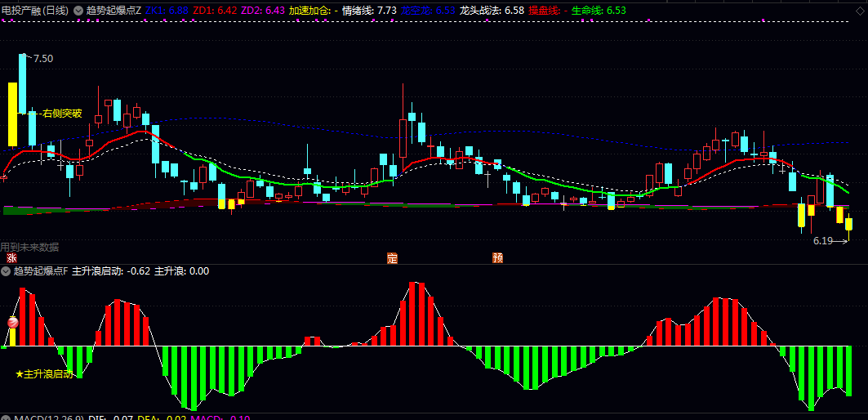Select the 7.50 high price marker

pos(43,59)
